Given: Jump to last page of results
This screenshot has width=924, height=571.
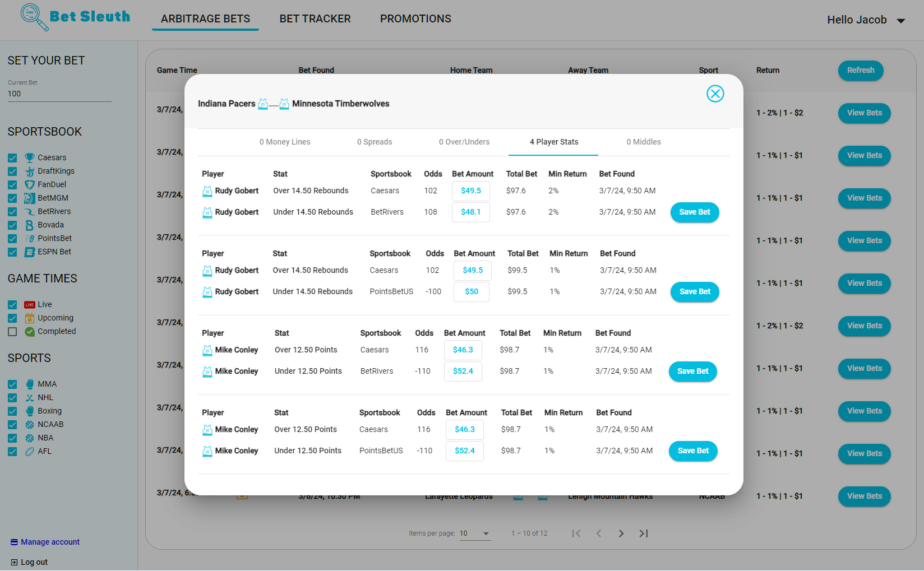Looking at the screenshot, I should coord(644,533).
